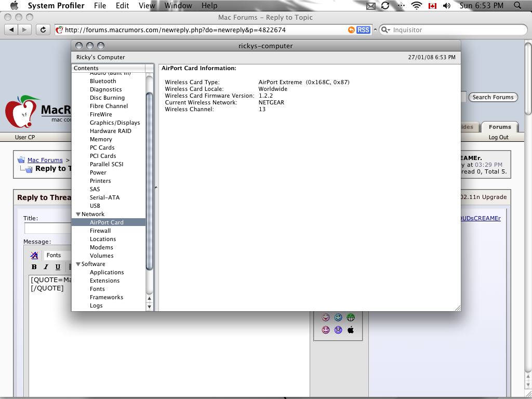Open the System Profiler application menu

[56, 6]
